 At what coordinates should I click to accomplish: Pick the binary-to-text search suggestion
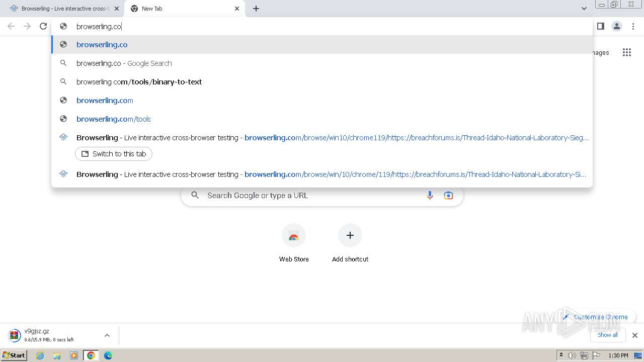pyautogui.click(x=322, y=82)
